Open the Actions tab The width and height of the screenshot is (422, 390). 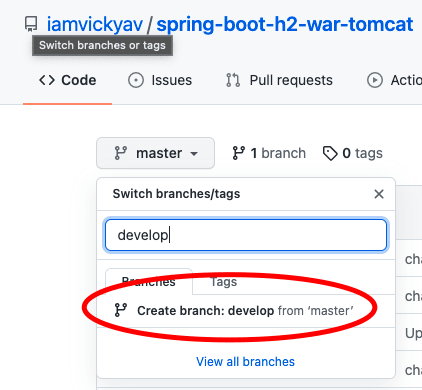[394, 80]
